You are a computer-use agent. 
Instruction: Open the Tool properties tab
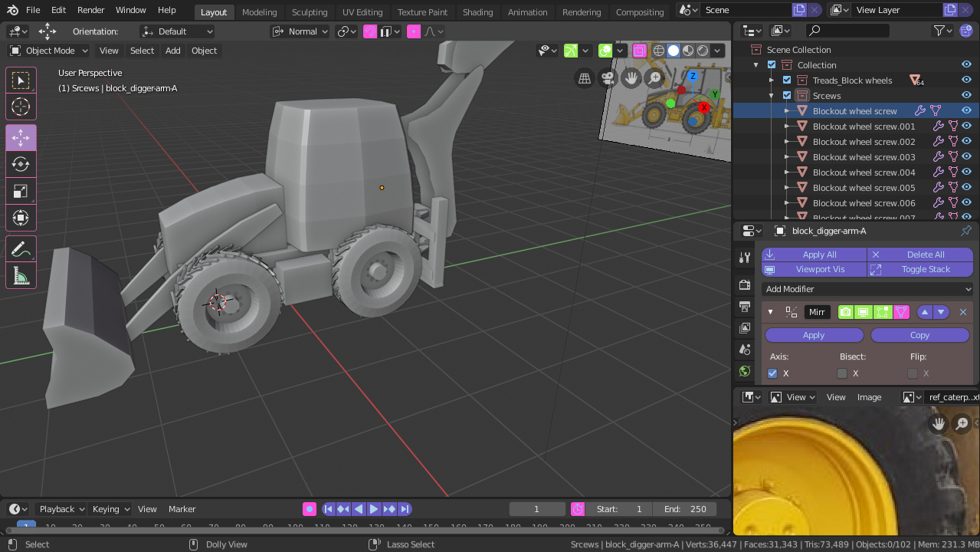click(744, 257)
